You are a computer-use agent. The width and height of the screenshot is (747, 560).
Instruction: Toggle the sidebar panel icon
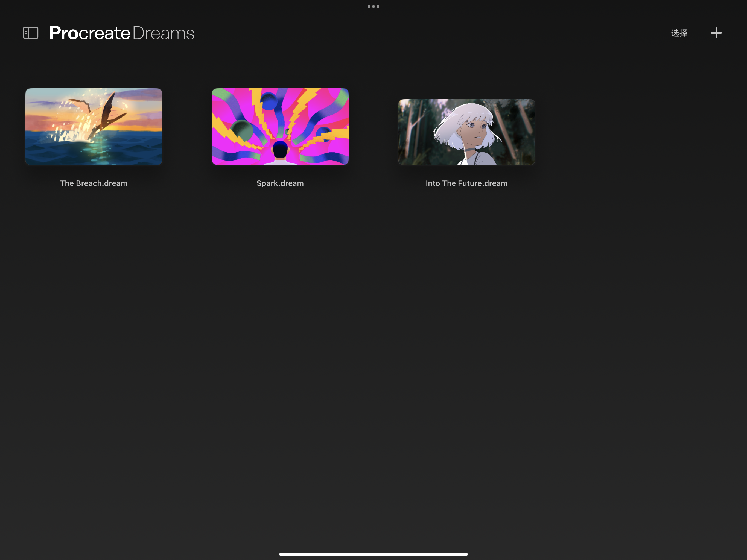point(30,33)
